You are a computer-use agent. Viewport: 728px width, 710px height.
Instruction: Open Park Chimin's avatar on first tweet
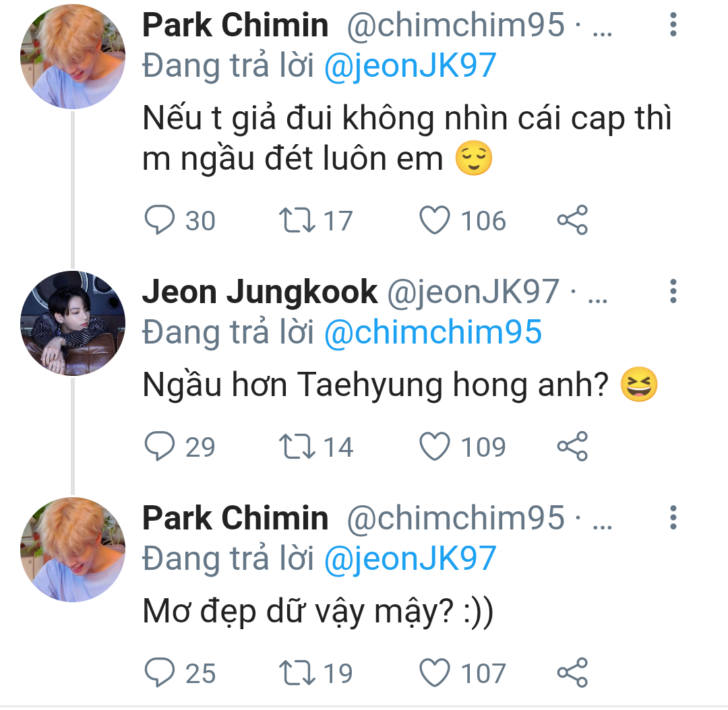(x=73, y=57)
